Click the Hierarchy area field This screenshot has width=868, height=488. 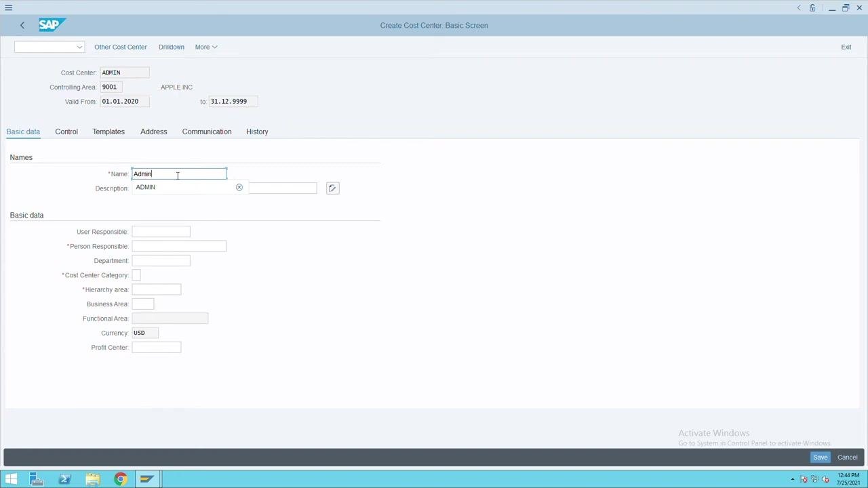(x=157, y=289)
